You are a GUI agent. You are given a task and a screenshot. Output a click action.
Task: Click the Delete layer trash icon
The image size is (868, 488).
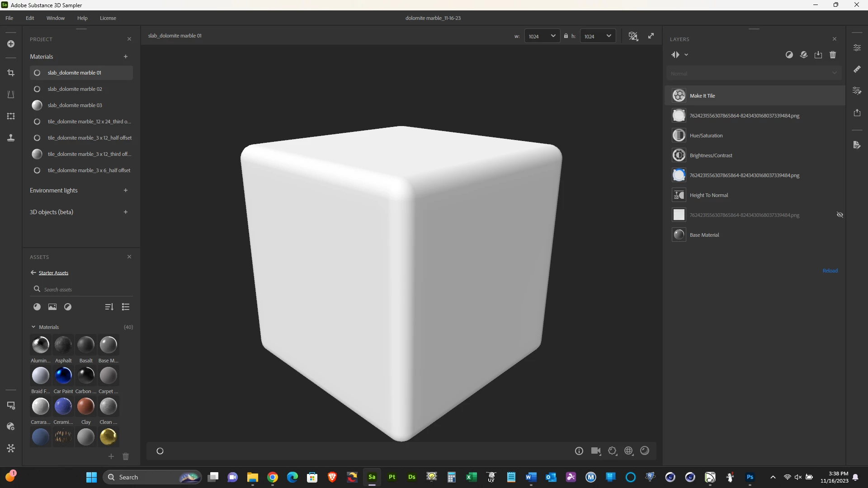833,55
